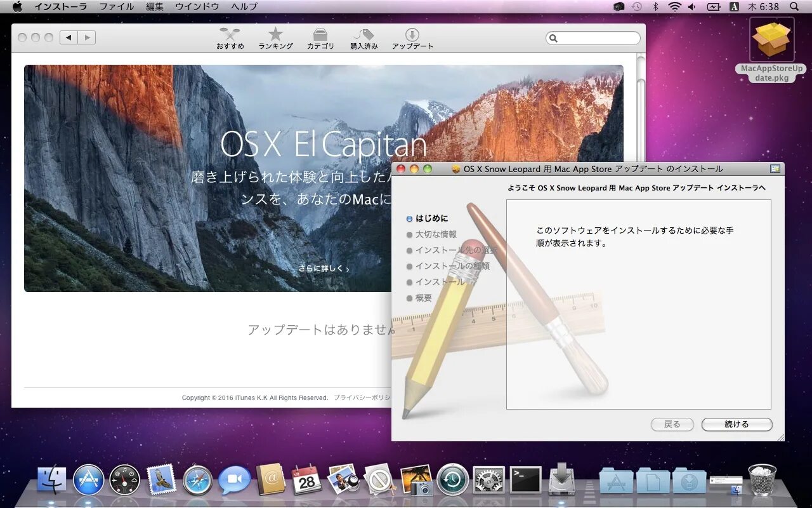Open the カテゴリ toolbar icon
This screenshot has width=812, height=508.
click(320, 38)
